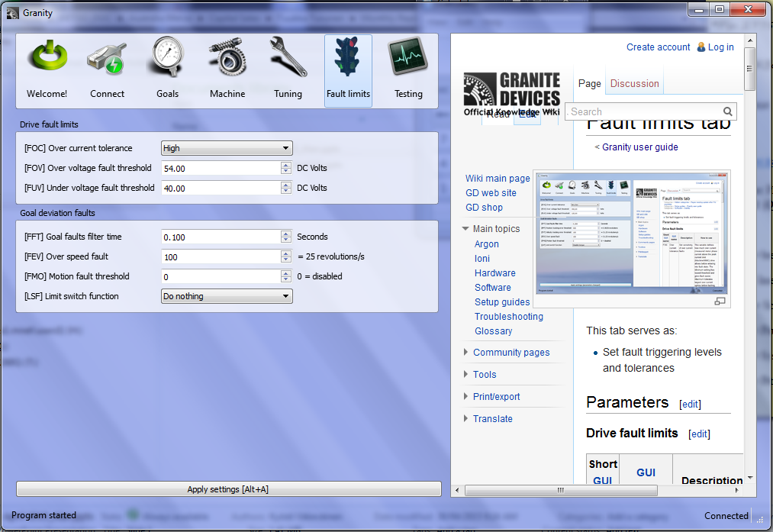Select the Fault limits traffic light tab
Image resolution: width=773 pixels, height=532 pixels.
[348, 70]
